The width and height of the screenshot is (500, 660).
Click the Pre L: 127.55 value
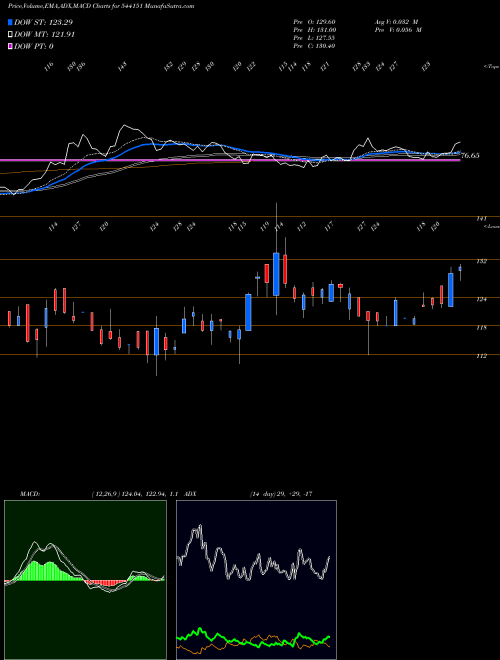tap(314, 38)
